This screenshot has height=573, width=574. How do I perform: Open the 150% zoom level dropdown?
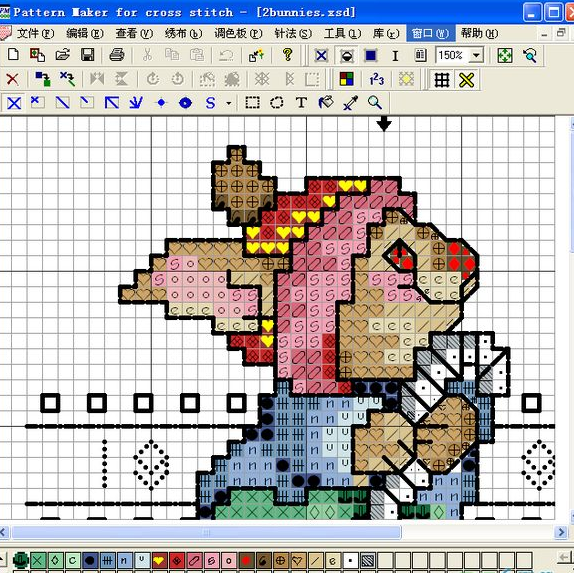476,56
